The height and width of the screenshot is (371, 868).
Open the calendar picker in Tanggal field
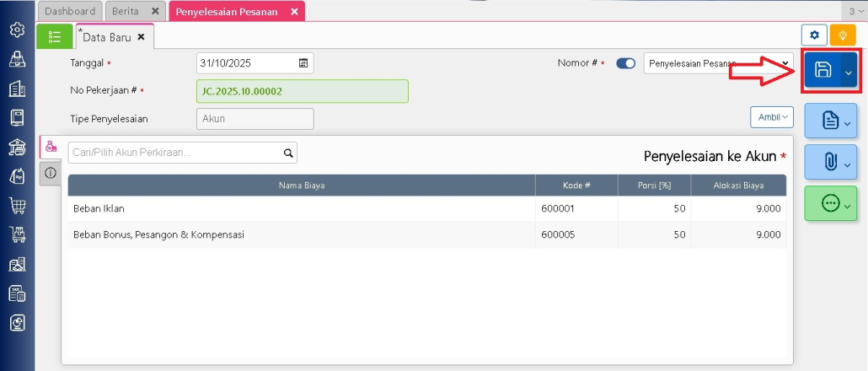point(303,63)
